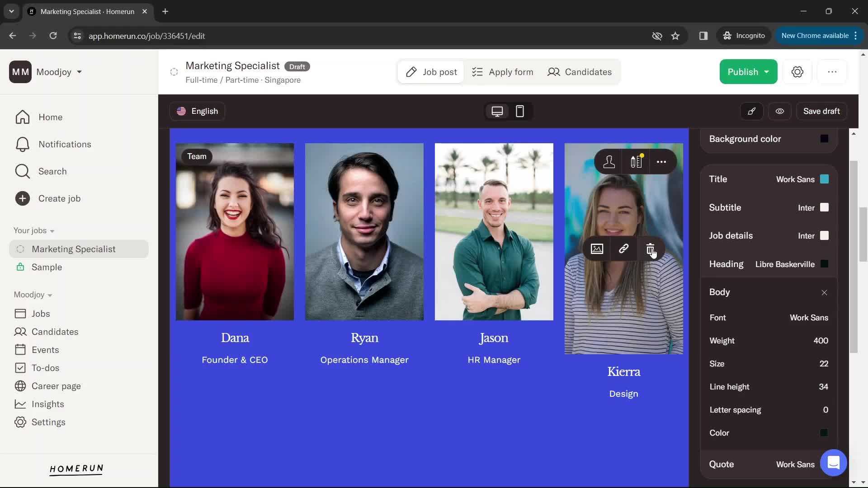
Task: Close the Body typography panel
Action: coord(825,292)
